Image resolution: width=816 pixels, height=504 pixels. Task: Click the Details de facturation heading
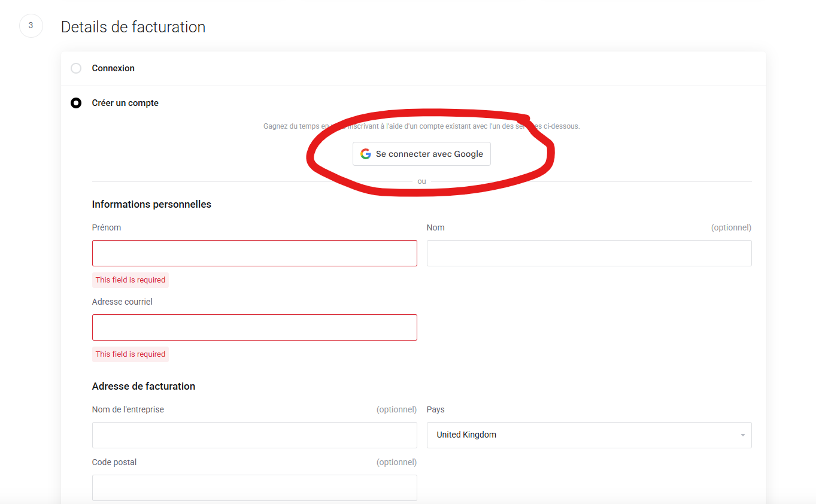pyautogui.click(x=133, y=27)
